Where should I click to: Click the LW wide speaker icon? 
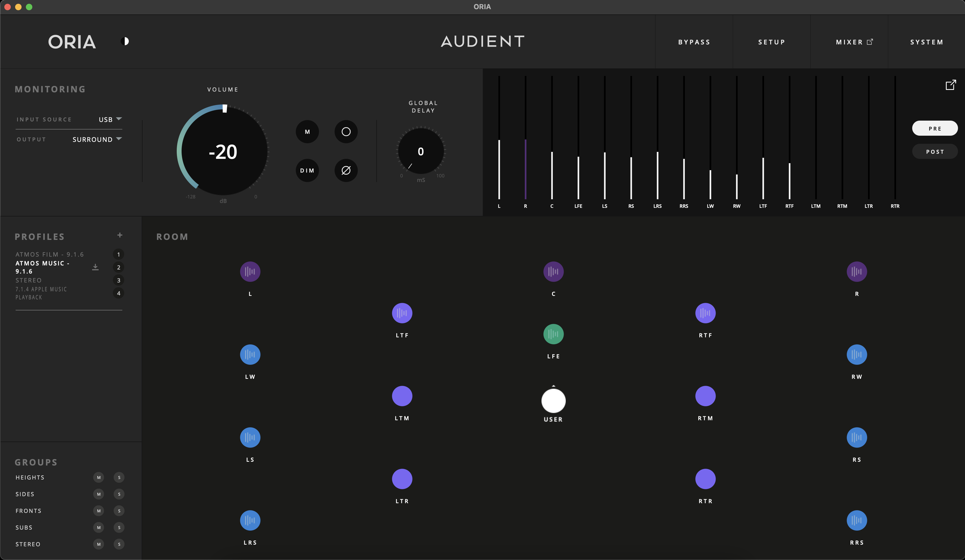tap(250, 355)
